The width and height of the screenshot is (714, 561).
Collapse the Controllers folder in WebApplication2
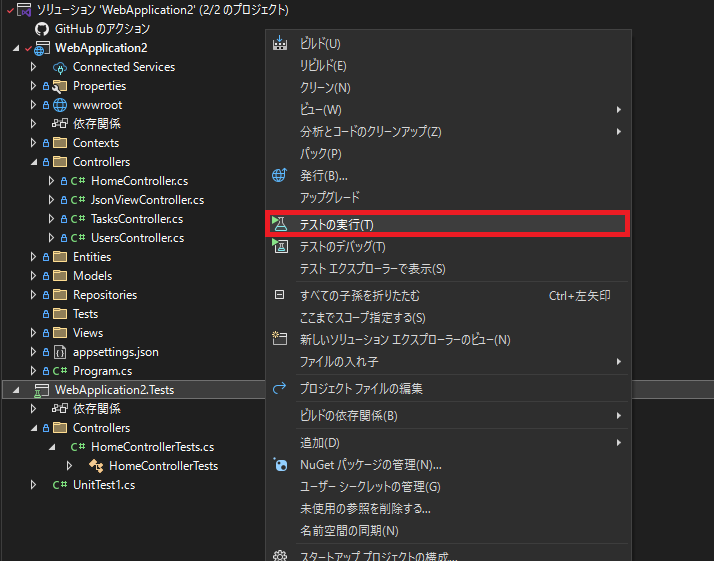point(34,162)
